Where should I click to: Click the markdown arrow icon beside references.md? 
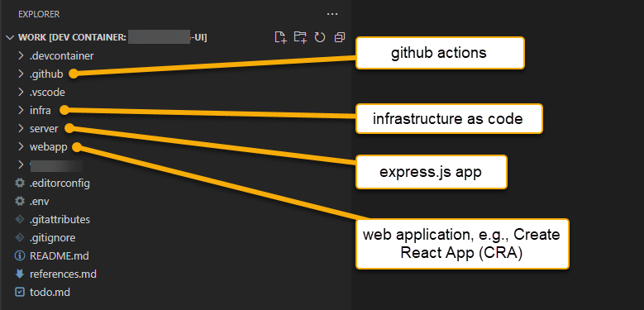tap(19, 274)
